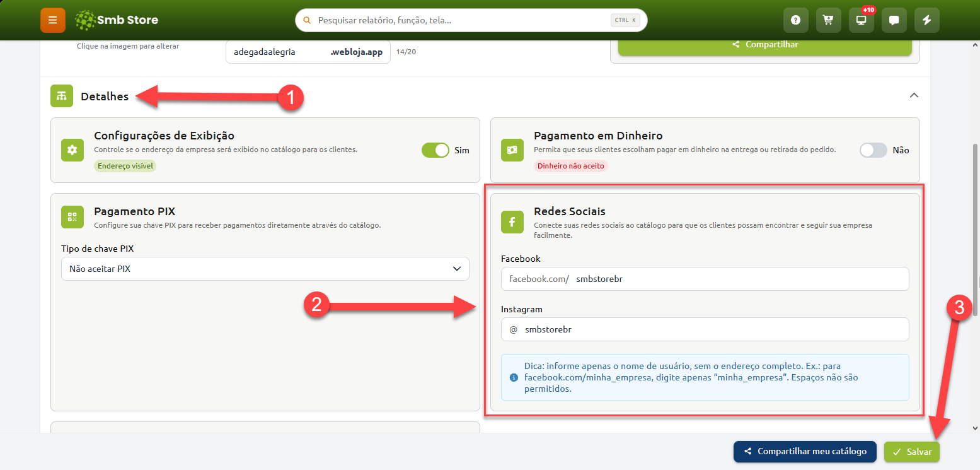Click the 'Dinheiro não aceito' badge
Viewport: 980px width, 470px height.
point(571,166)
